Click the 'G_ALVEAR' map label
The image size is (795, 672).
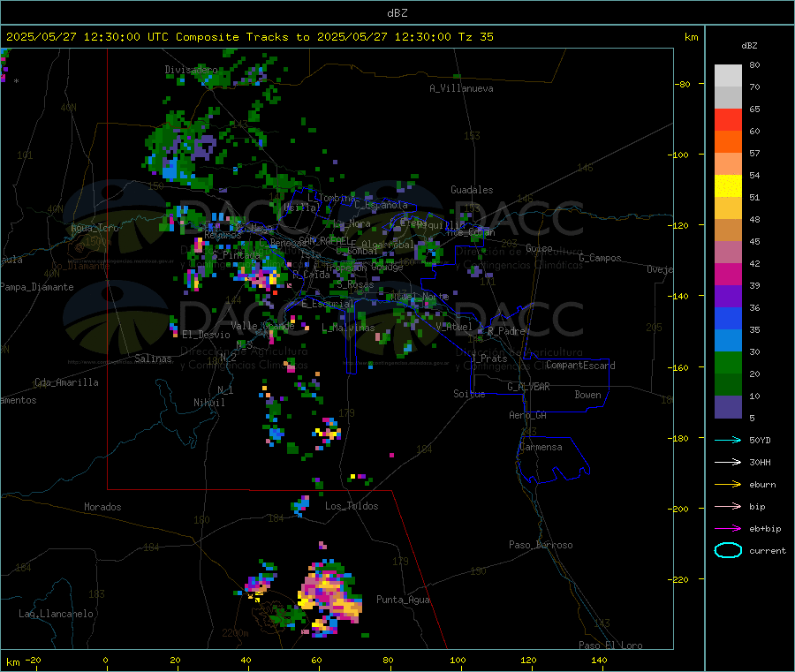coord(528,387)
